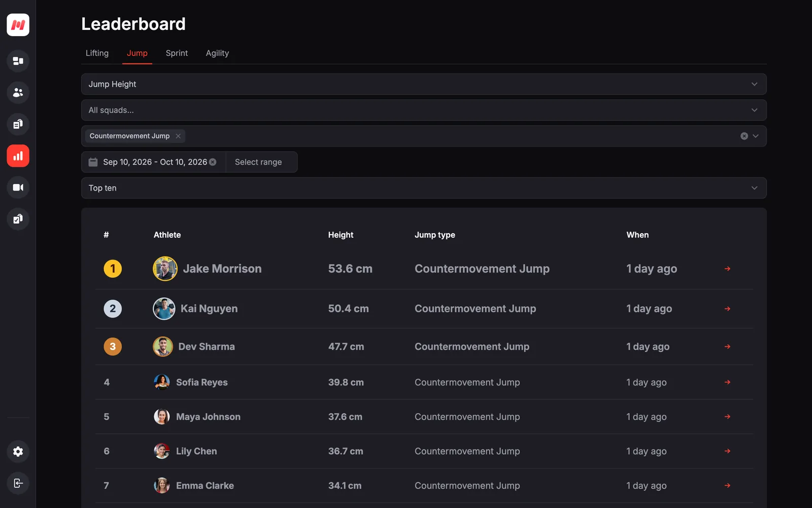812x508 pixels.
Task: Clear the Sep 10 - Oct 10 date range
Action: (x=213, y=162)
